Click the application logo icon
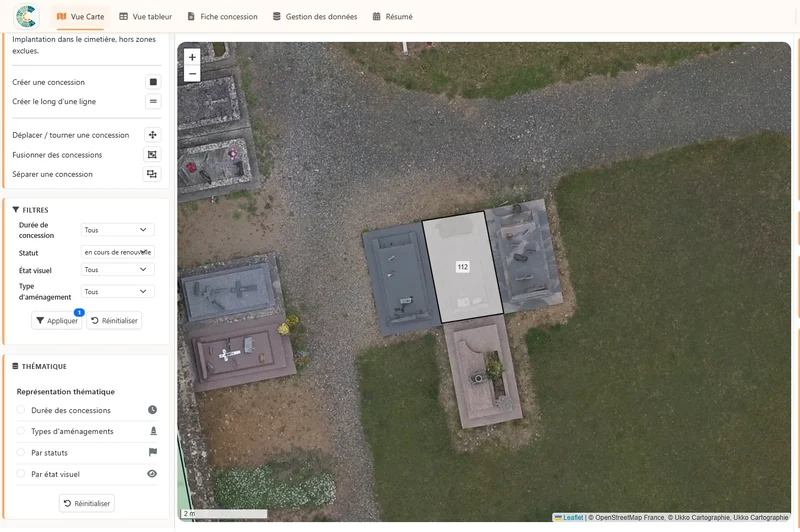This screenshot has width=800, height=532. tap(26, 16)
